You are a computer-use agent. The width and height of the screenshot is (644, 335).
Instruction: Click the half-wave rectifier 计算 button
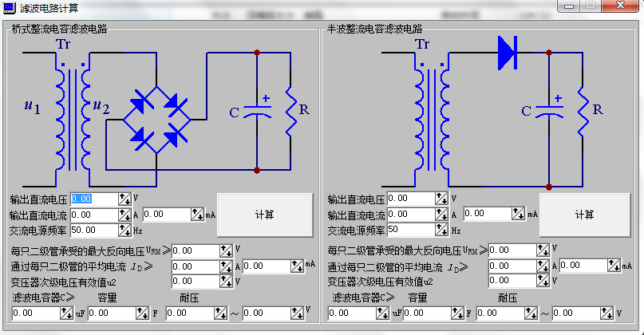click(x=584, y=215)
